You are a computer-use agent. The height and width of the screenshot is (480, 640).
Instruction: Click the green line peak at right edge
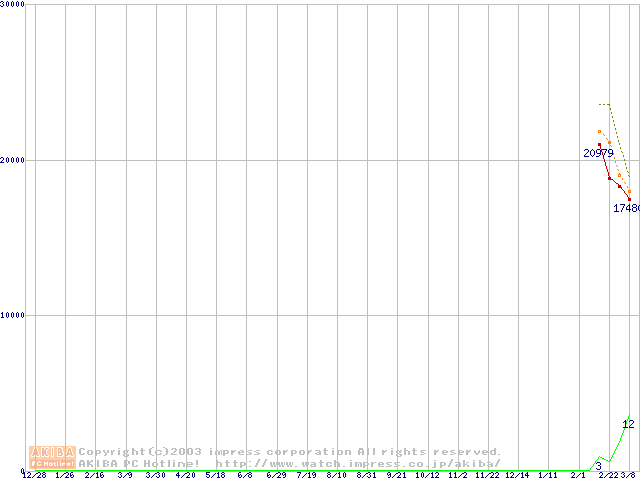[x=629, y=416]
